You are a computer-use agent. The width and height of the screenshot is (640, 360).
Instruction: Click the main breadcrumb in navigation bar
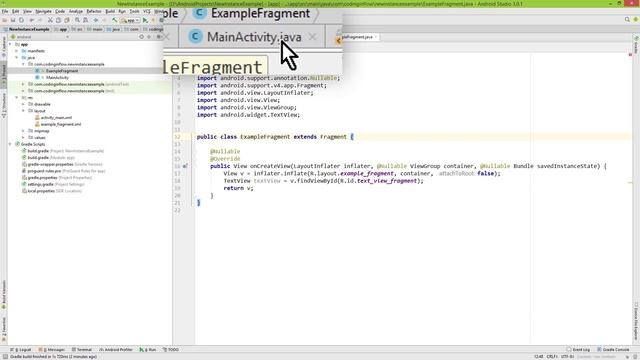[x=95, y=29]
